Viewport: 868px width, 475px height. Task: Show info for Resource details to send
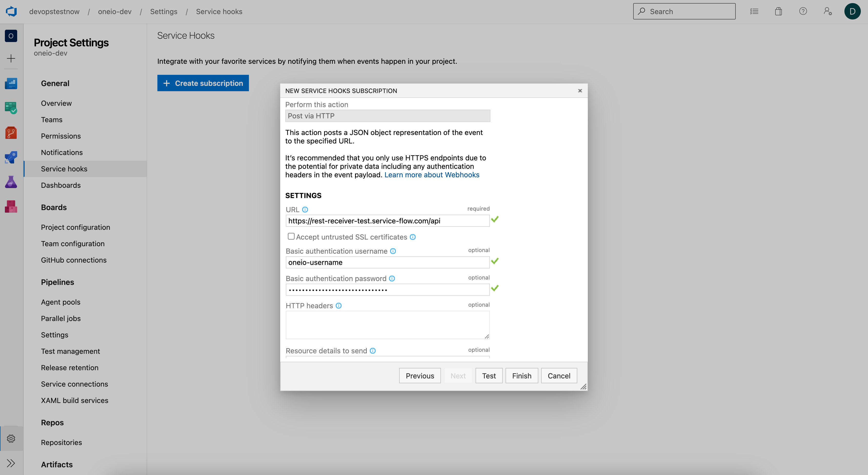pyautogui.click(x=373, y=351)
